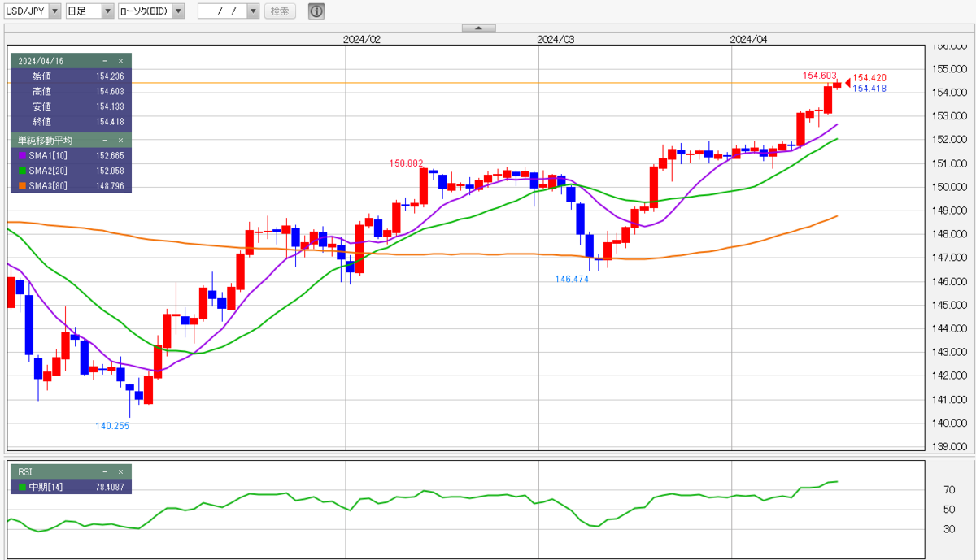Click the RSI 30 axis label
The height and width of the screenshot is (560, 976).
tap(948, 529)
